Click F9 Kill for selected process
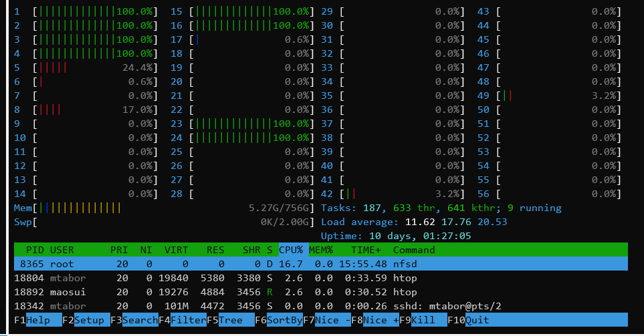Viewport: 644px width, 336px height. click(x=423, y=320)
